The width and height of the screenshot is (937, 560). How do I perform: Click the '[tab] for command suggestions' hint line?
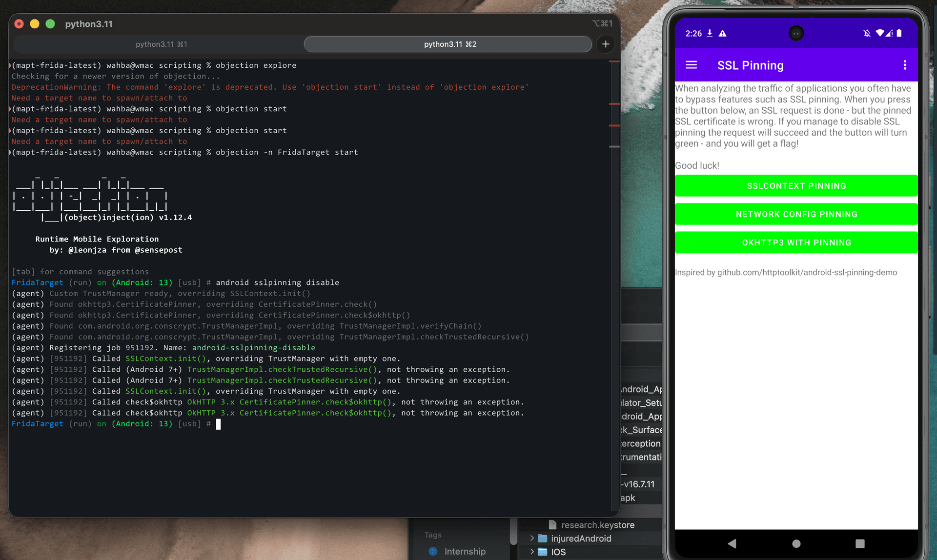pos(80,272)
